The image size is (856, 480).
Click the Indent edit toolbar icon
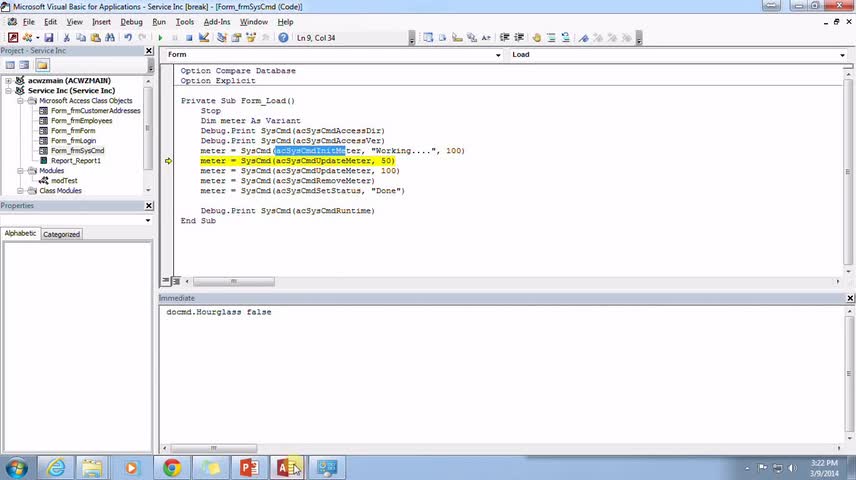[x=504, y=38]
